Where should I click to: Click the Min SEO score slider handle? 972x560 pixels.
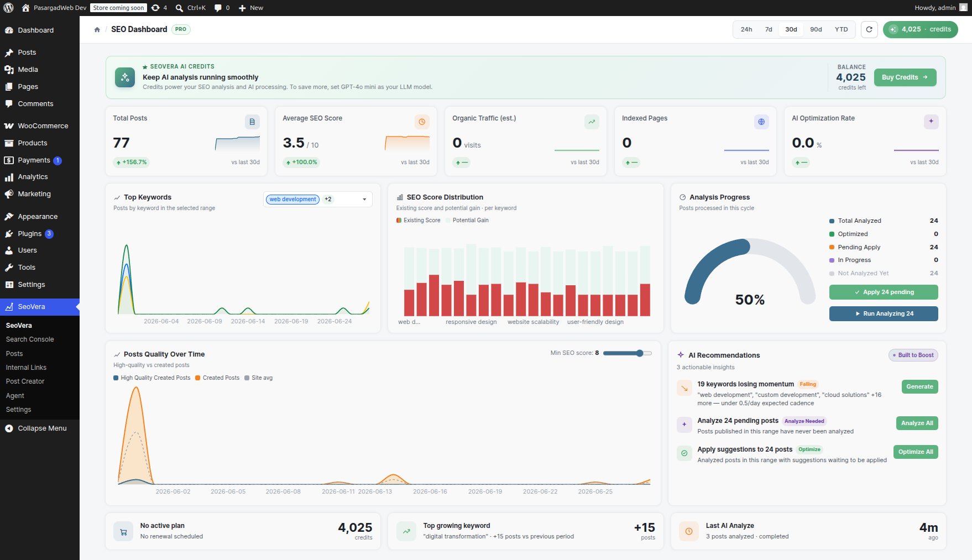(x=640, y=353)
